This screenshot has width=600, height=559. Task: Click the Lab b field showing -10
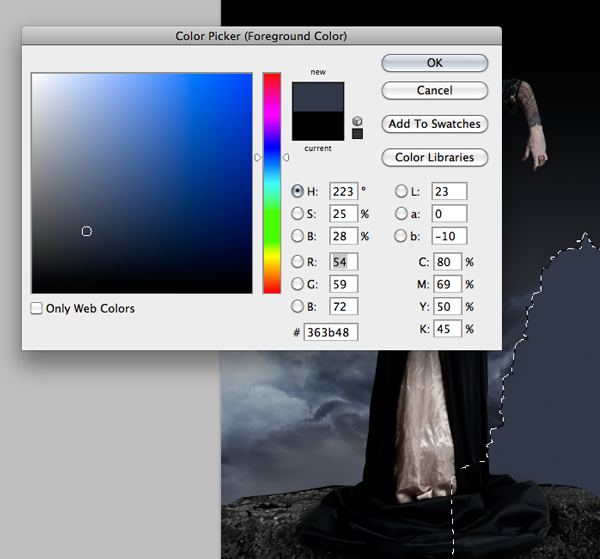[449, 236]
